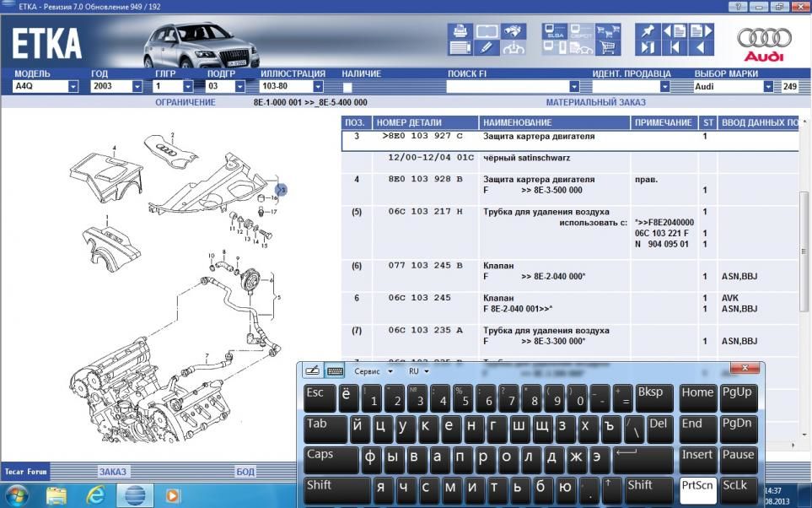Toggle Insert key on on-screen keyboard
812x508 pixels.
697,459
